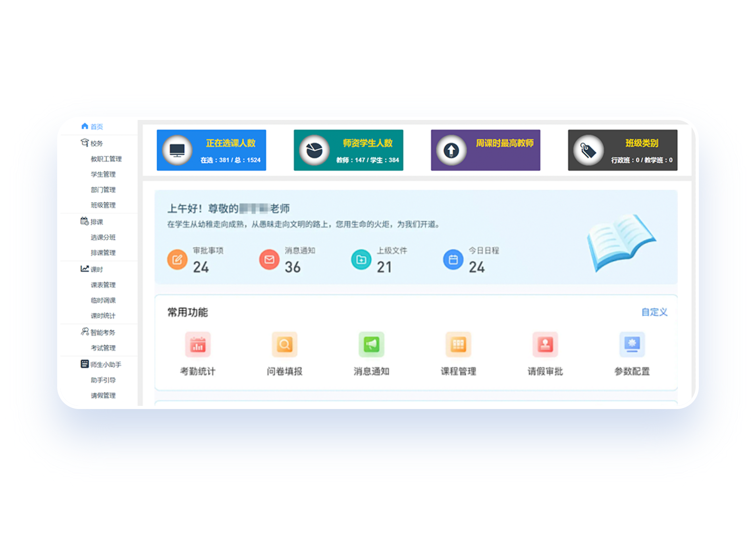Select 教职工管理 from the sidebar
This screenshot has height=552, width=756.
[x=106, y=159]
